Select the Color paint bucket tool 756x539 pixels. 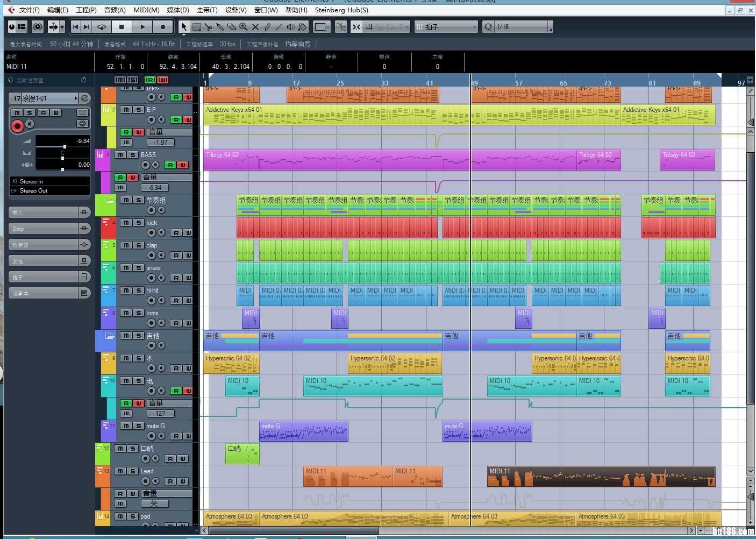tap(303, 26)
